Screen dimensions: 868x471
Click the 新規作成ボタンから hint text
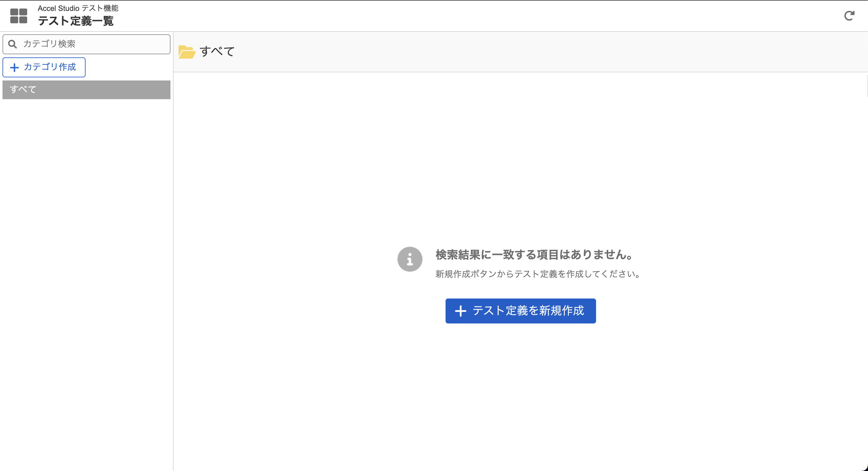538,274
